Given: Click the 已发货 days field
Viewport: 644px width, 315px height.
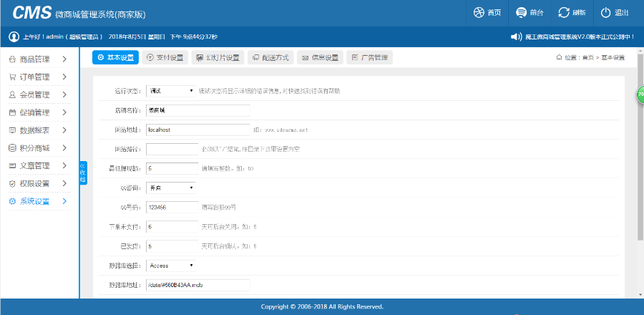Looking at the screenshot, I should click(172, 246).
